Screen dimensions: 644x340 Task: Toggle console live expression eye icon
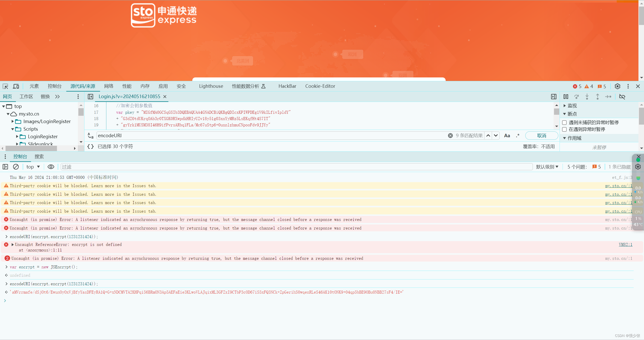tap(51, 167)
